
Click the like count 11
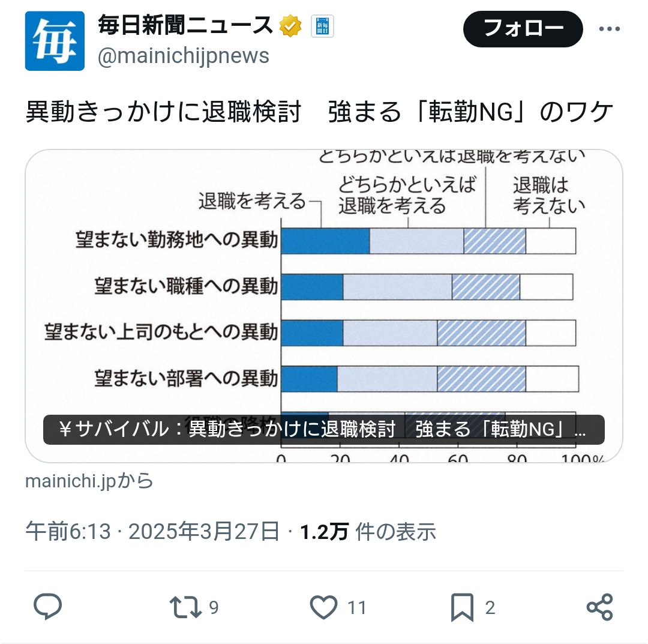[x=357, y=608]
